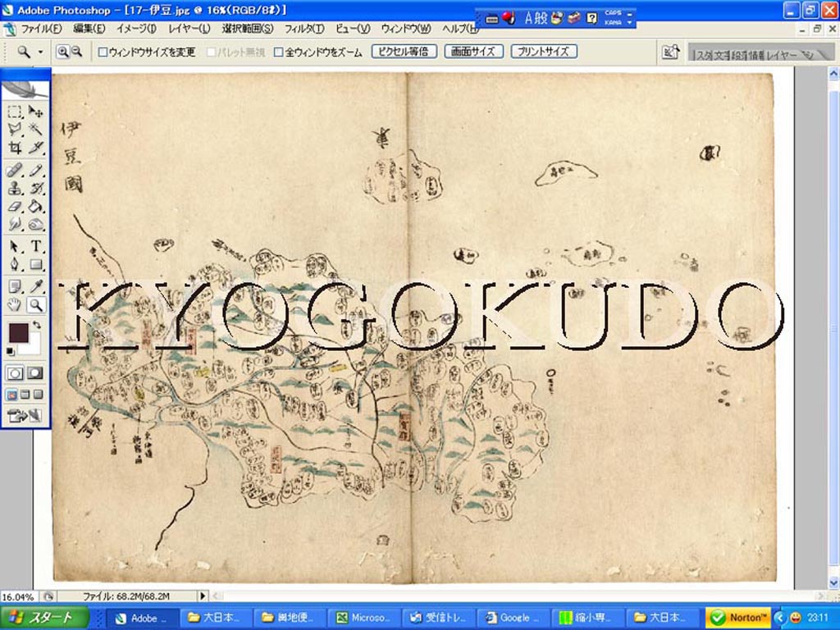Select the Type tool
The height and width of the screenshot is (630, 840).
coord(36,246)
